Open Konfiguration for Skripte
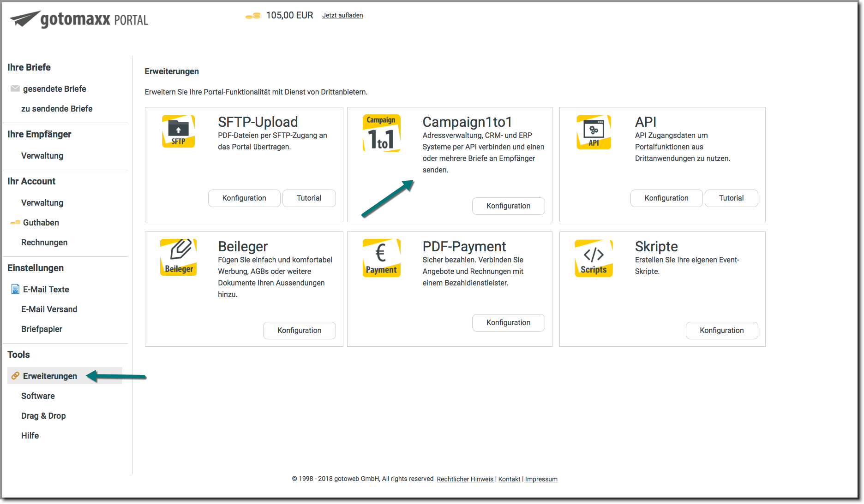The width and height of the screenshot is (864, 504). click(x=721, y=331)
